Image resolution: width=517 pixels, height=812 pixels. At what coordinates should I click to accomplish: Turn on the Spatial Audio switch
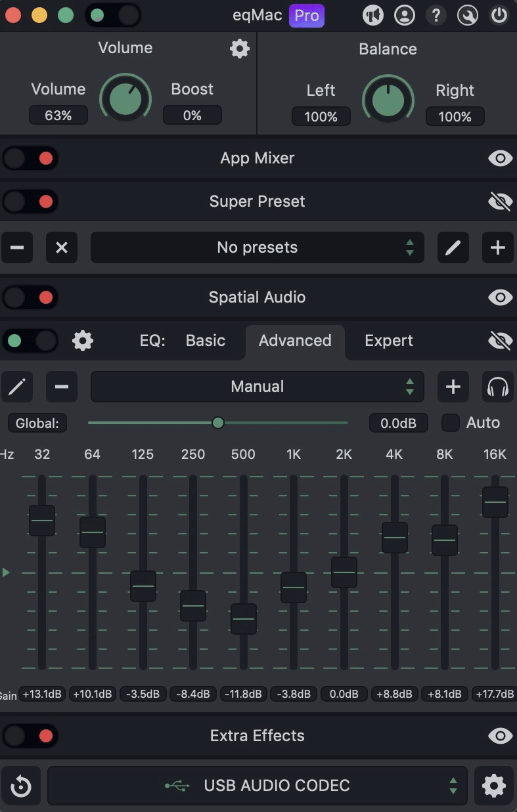point(30,297)
